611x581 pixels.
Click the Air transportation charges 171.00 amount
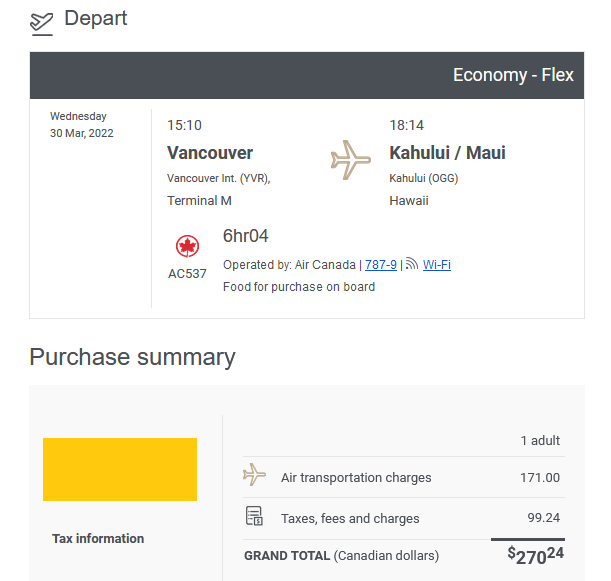(x=540, y=478)
